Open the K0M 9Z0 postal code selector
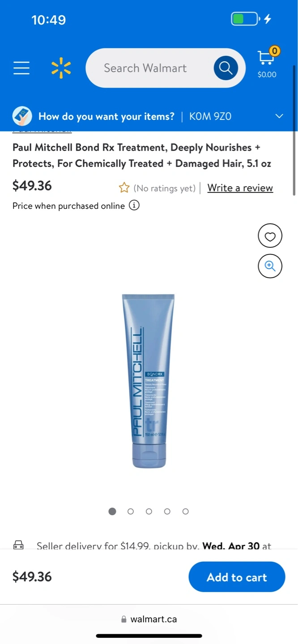 (x=210, y=116)
